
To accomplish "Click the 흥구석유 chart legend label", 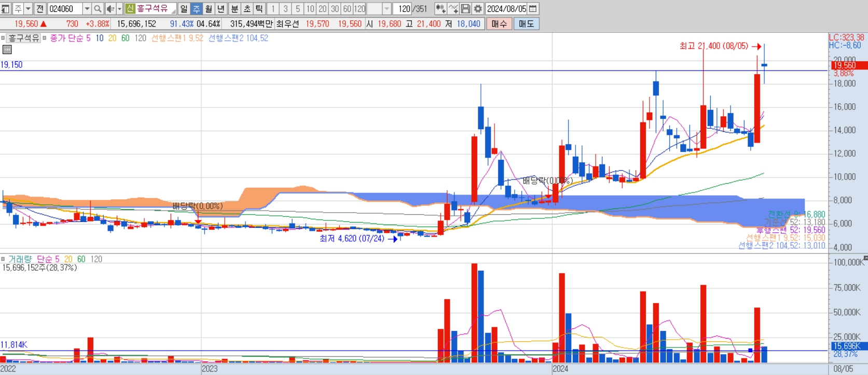I will [24, 38].
